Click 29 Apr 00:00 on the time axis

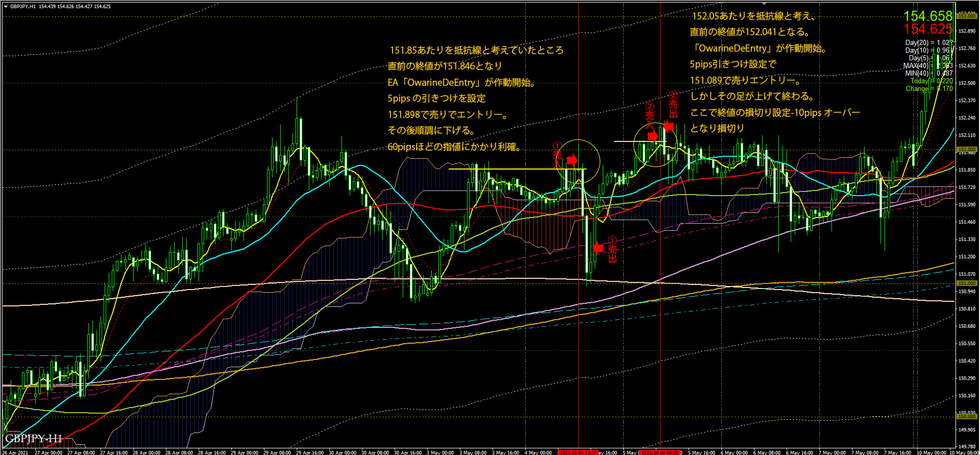(x=244, y=452)
